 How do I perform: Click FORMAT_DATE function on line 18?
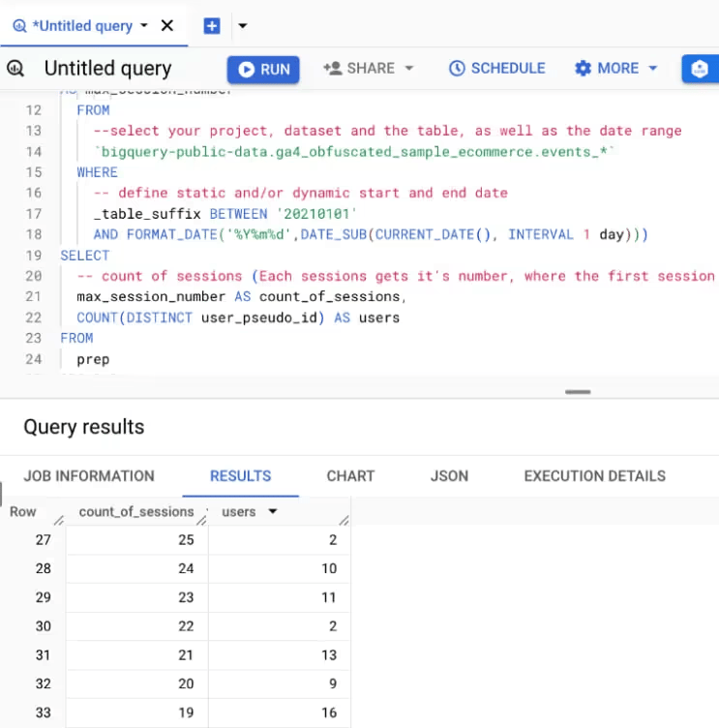click(171, 234)
